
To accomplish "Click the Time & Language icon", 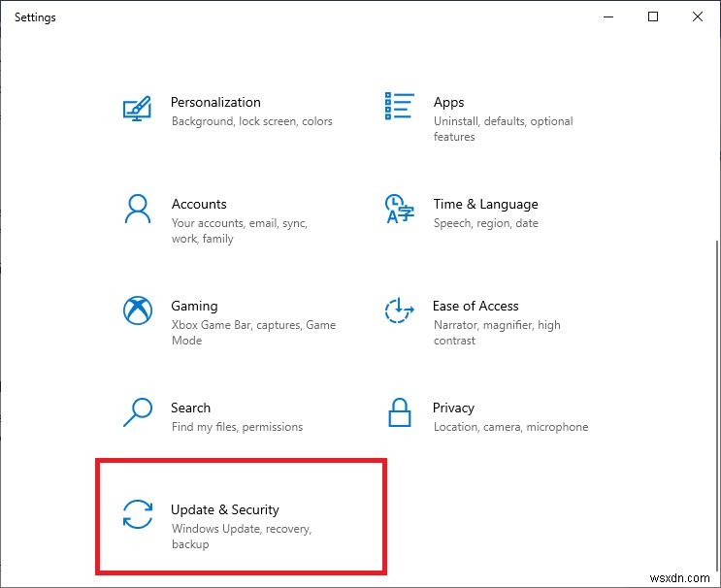I will point(400,209).
